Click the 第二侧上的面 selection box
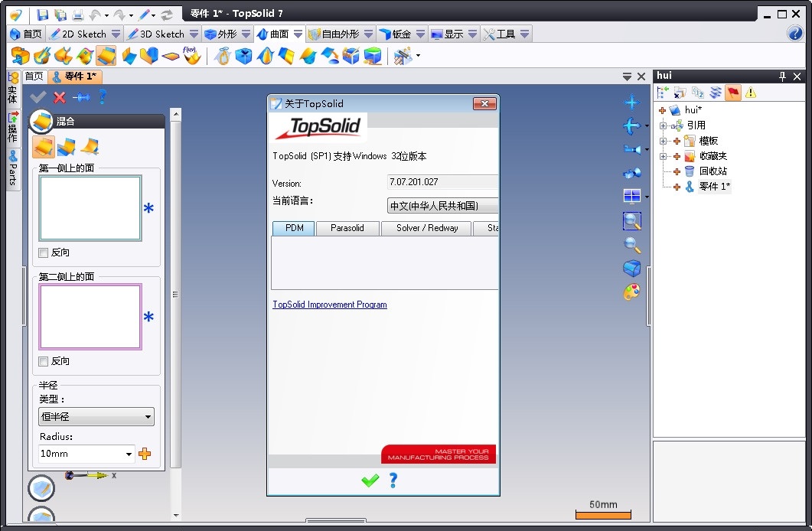Image resolution: width=812 pixels, height=531 pixels. point(90,317)
